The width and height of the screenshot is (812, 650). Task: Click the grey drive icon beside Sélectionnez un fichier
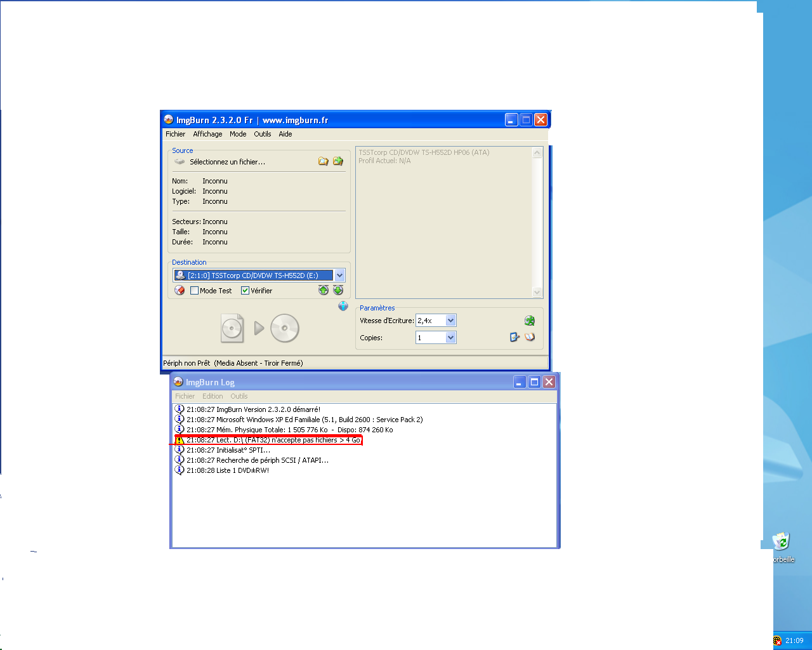[180, 162]
